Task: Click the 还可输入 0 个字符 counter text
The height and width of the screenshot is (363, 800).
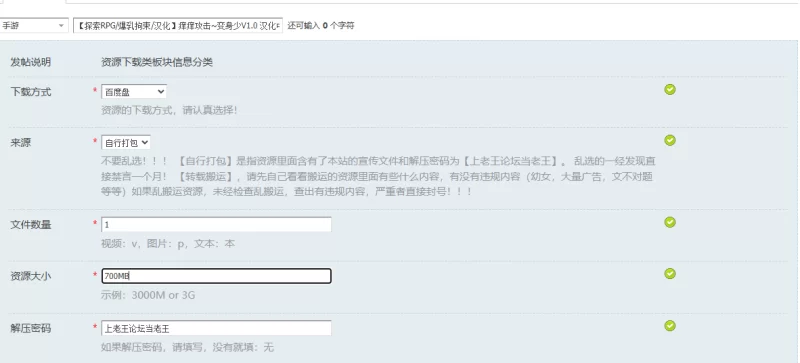Action: click(321, 26)
